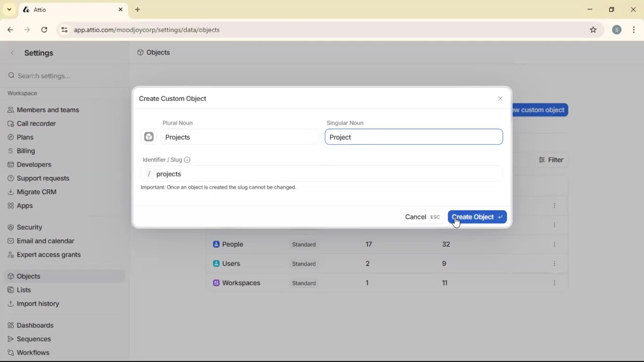Open Billing settings in the sidebar
The image size is (644, 362).
25,150
